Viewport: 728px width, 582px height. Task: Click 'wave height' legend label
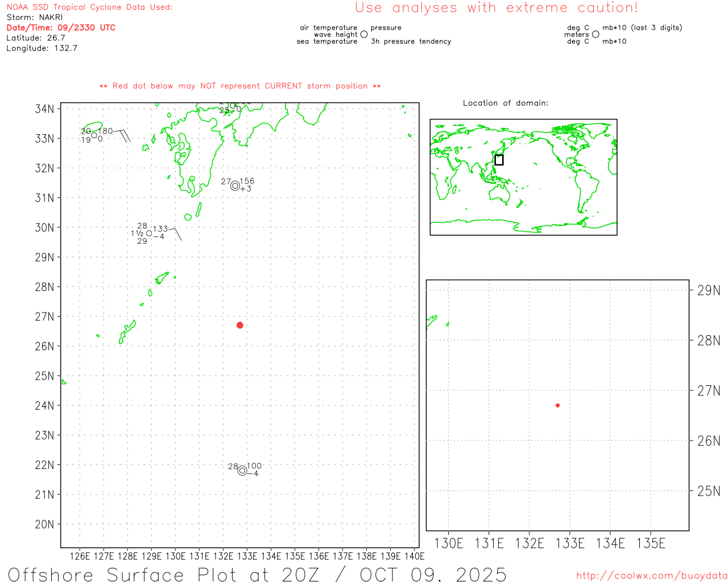(x=336, y=35)
